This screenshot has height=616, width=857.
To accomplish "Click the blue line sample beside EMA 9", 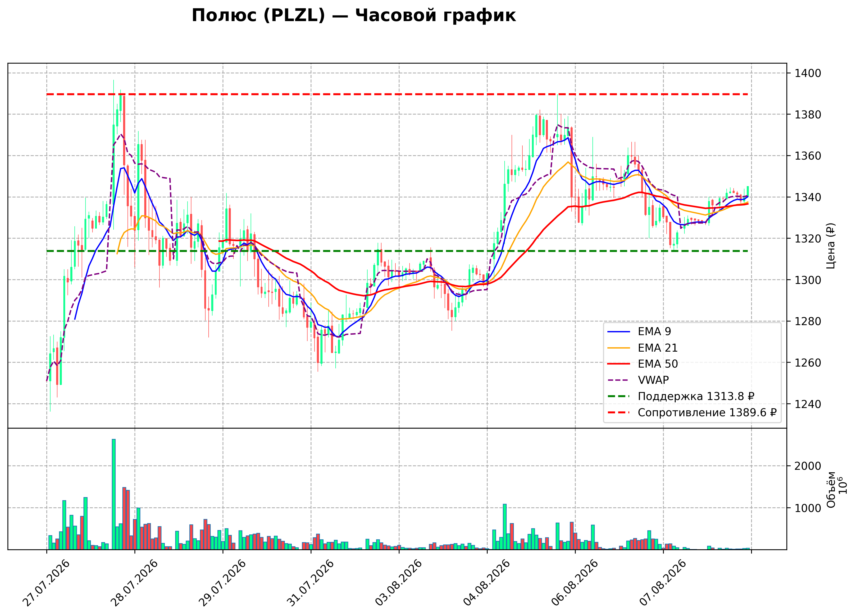I will coord(619,332).
